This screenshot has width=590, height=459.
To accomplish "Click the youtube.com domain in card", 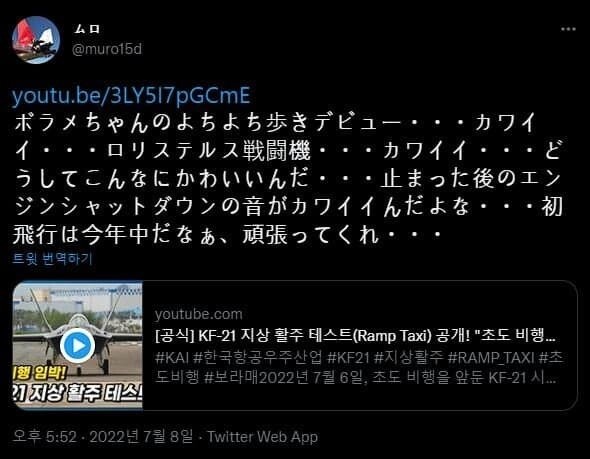I will (x=199, y=314).
